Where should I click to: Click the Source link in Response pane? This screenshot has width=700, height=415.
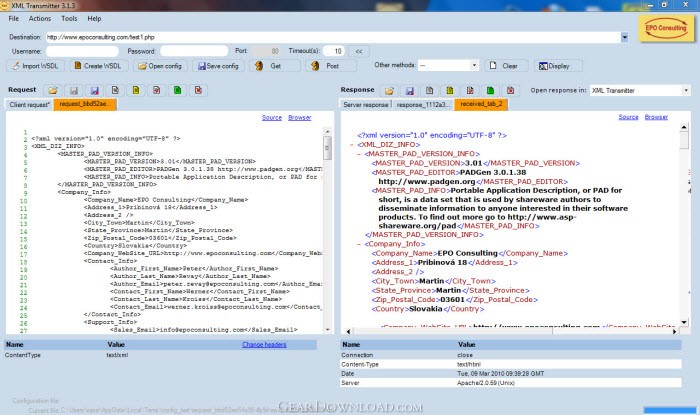[629, 117]
